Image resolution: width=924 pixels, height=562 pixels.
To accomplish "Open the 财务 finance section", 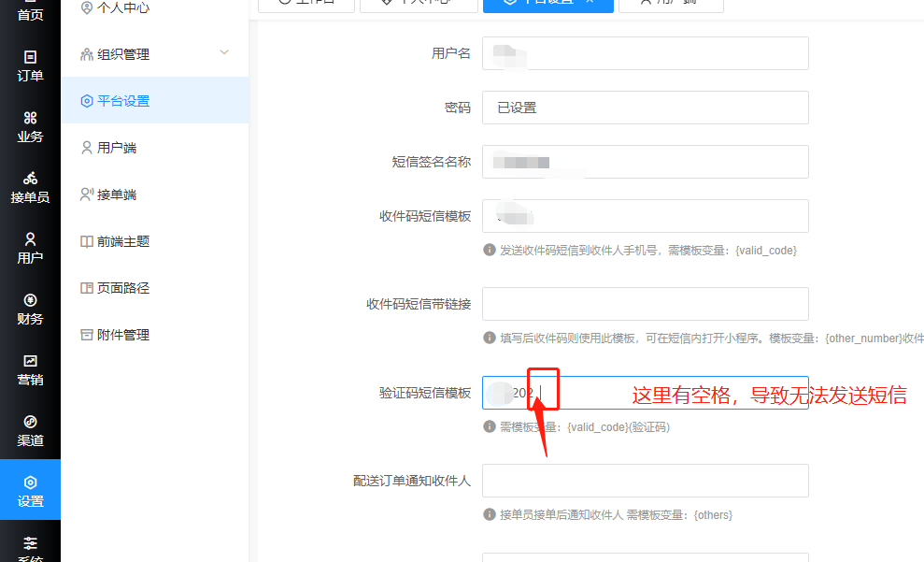I will click(x=30, y=309).
